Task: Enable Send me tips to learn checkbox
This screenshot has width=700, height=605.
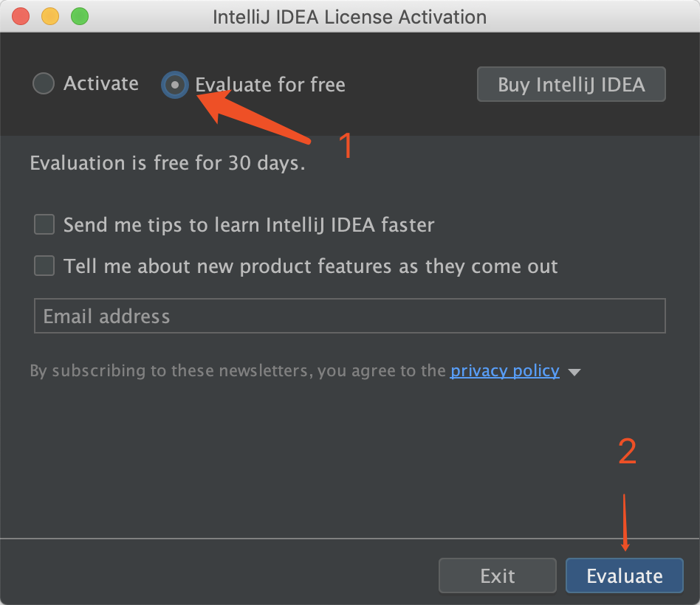Action: (44, 224)
